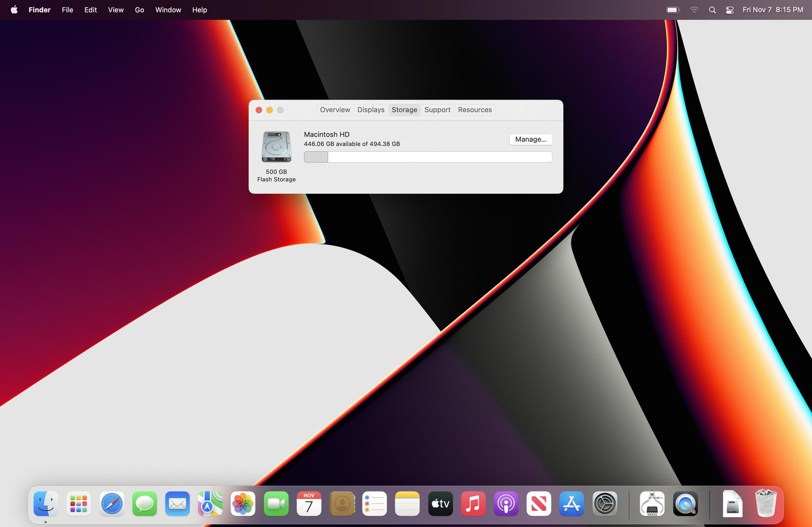Open the Photos app icon

(243, 504)
